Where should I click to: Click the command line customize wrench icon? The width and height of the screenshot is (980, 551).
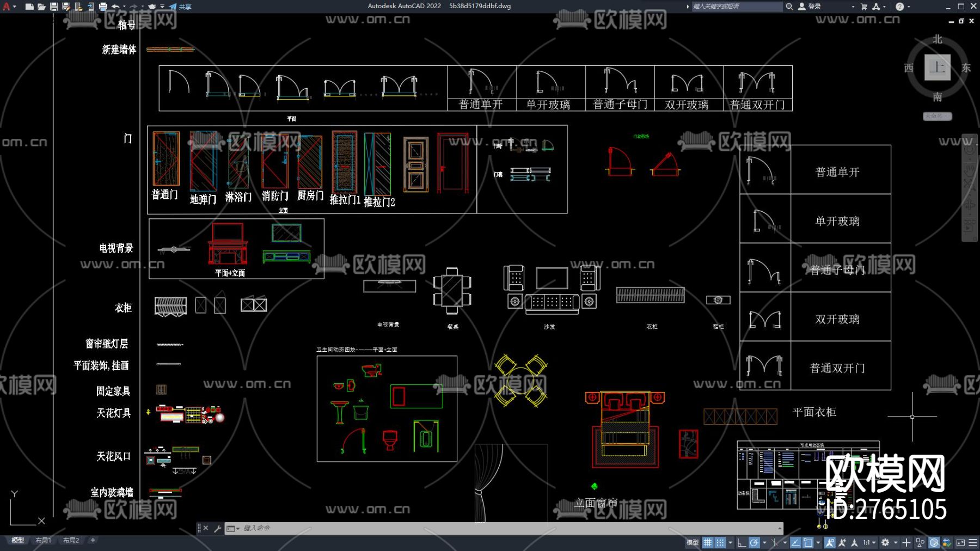[x=218, y=528]
